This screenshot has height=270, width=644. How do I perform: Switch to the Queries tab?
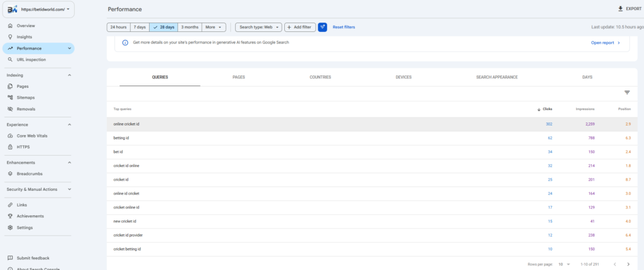160,77
